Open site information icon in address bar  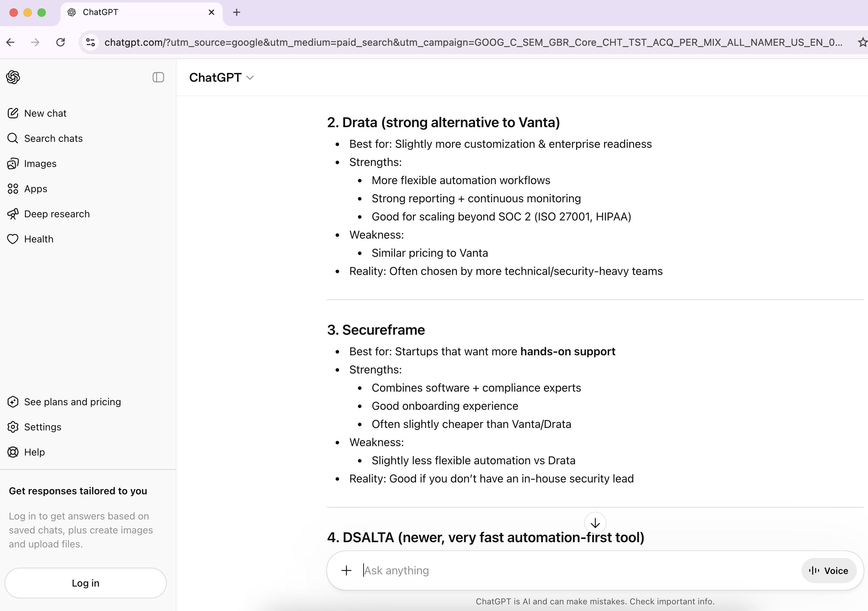(90, 42)
